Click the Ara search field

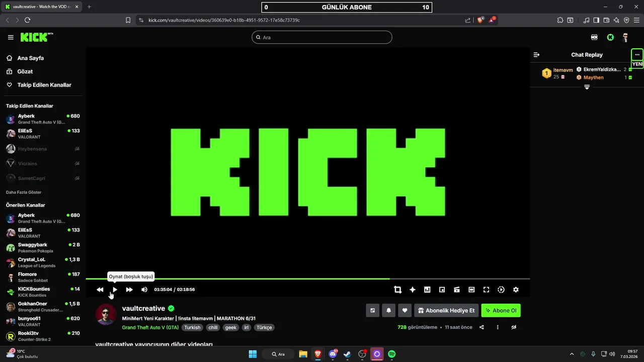coord(322,37)
